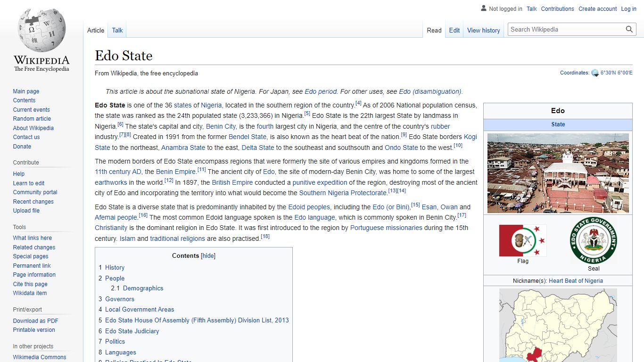Open the Bendel State link
644x362 pixels.
pos(248,137)
